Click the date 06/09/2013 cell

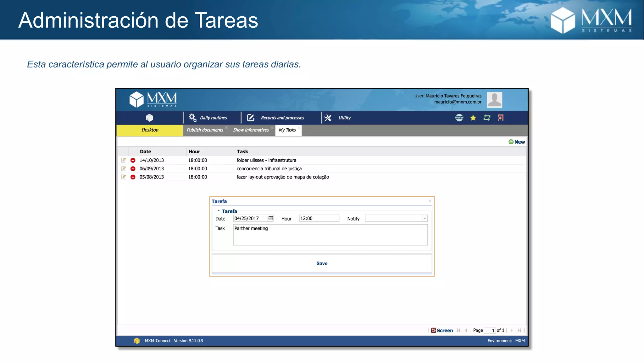[152, 169]
